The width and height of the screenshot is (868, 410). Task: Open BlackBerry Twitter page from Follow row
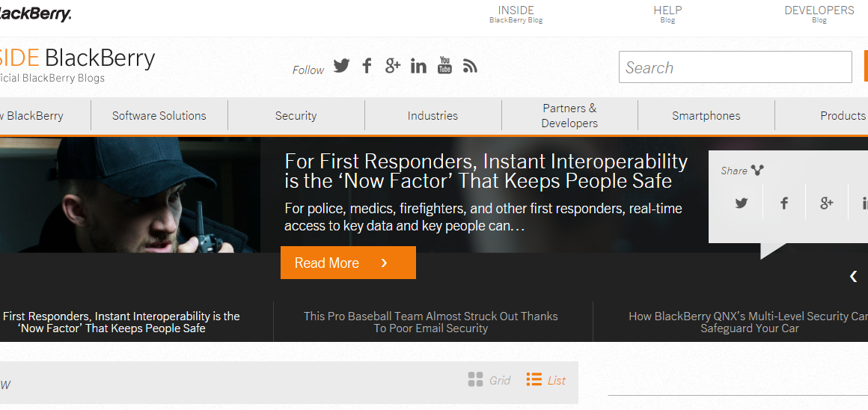pyautogui.click(x=341, y=66)
